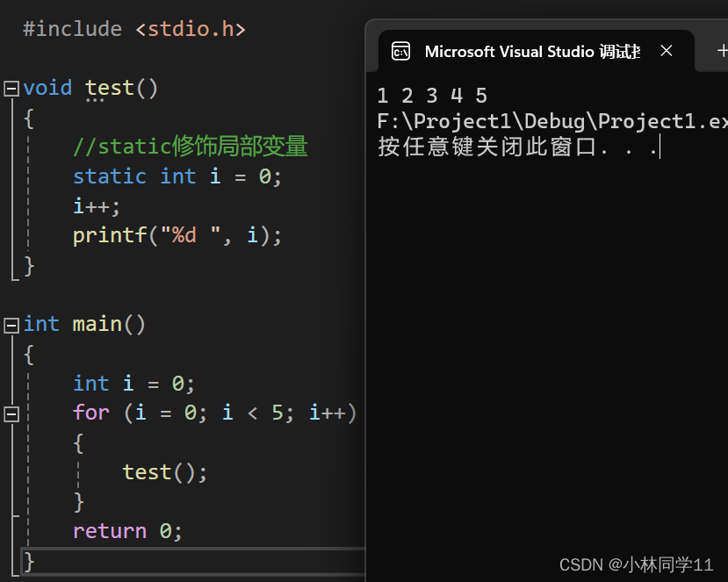Screen dimensions: 728x582
Task: Open a new terminal tab with plus
Action: pyautogui.click(x=723, y=51)
